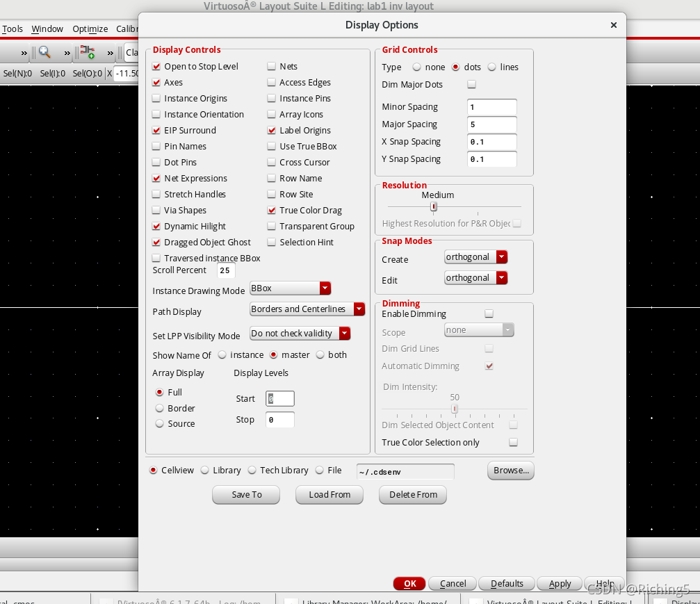Enable the Nets checkbox

click(272, 67)
